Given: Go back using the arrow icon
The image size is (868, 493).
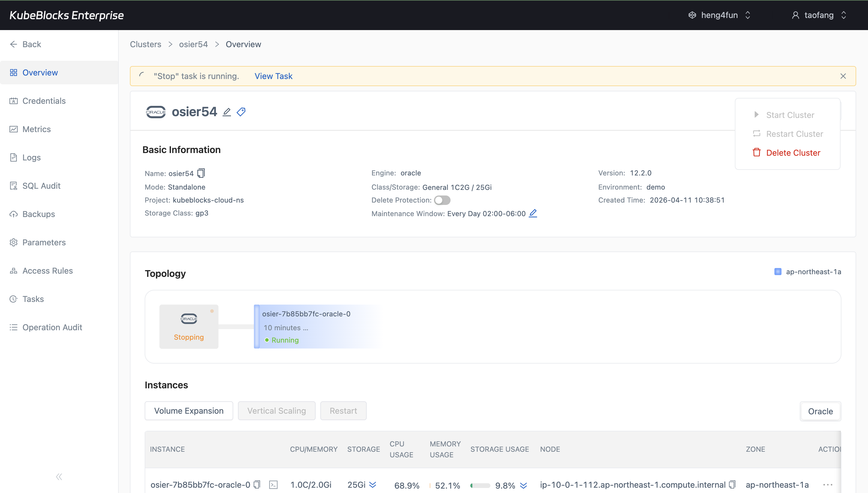Looking at the screenshot, I should [14, 44].
